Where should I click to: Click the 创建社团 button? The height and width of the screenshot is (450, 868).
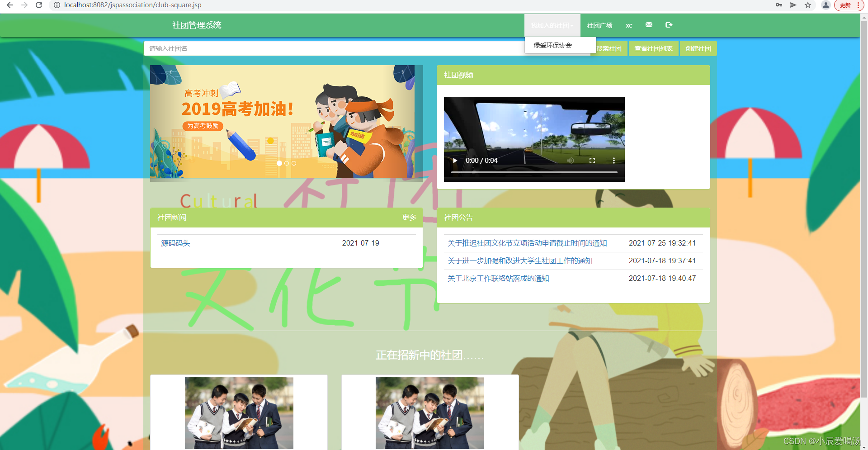tap(698, 48)
